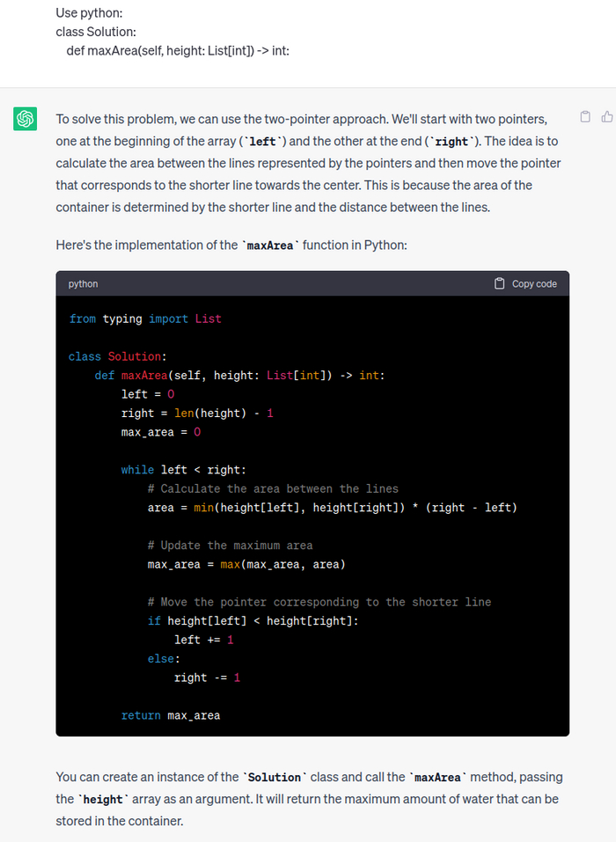Click the inline Solution code in closing paragraph

pos(275,778)
